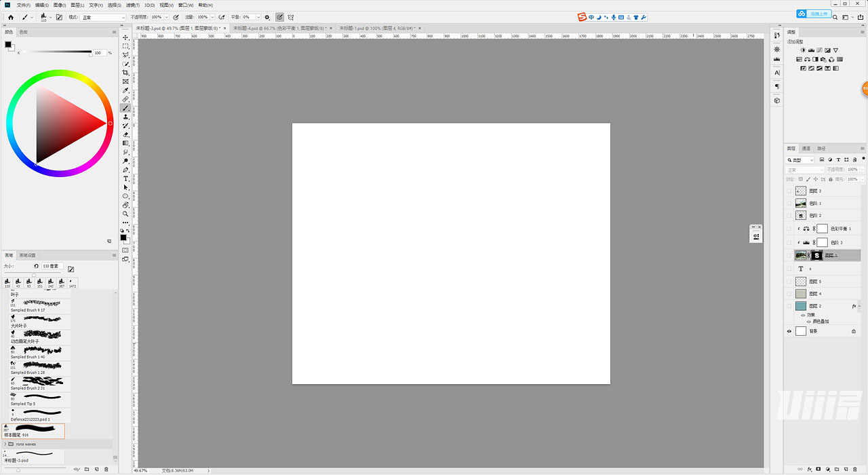
Task: Select the Move tool
Action: pos(125,37)
